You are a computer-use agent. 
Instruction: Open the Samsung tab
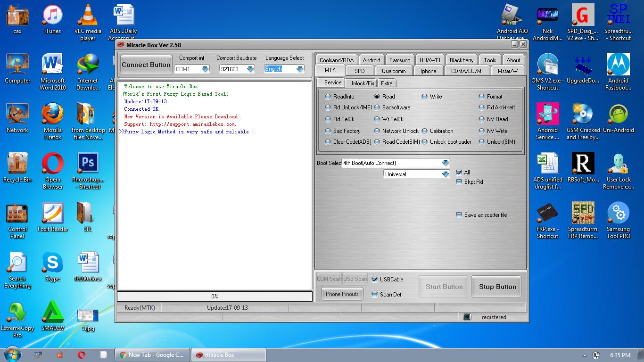400,60
